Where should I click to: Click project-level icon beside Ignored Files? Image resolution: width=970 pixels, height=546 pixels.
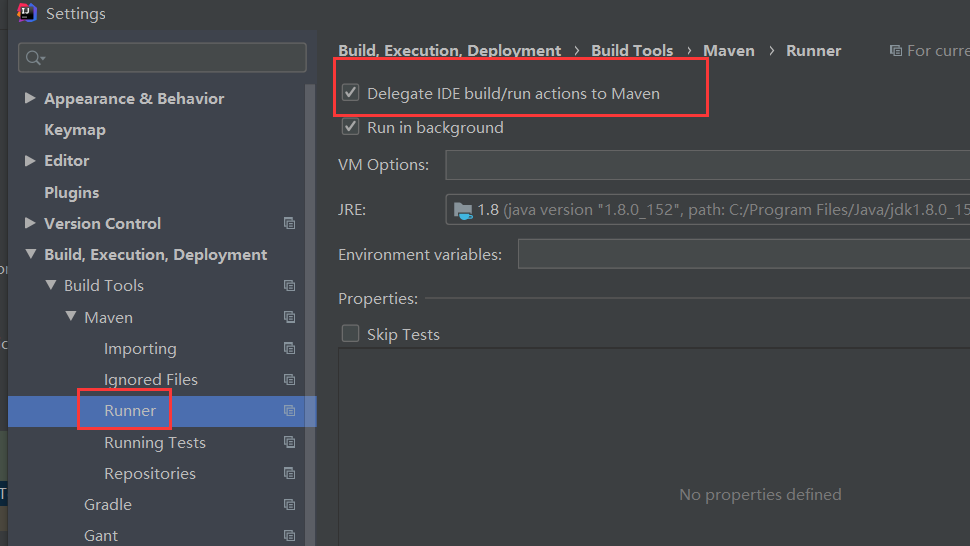tap(289, 380)
